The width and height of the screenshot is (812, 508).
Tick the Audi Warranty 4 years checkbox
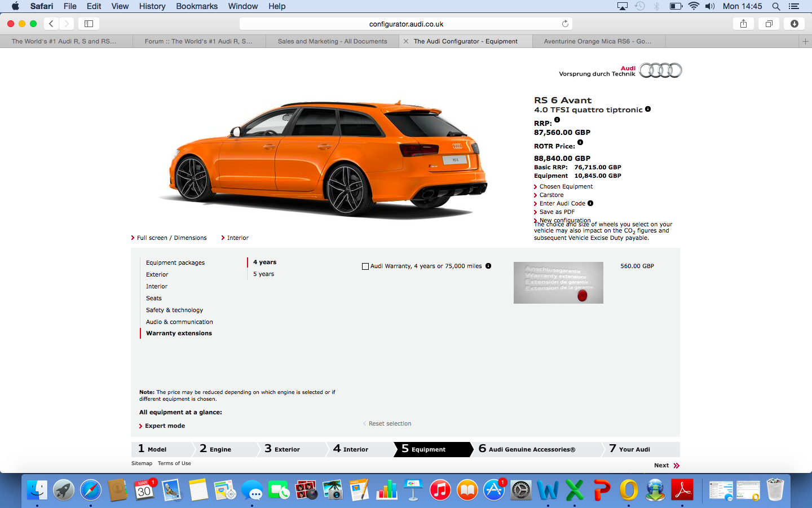point(365,266)
